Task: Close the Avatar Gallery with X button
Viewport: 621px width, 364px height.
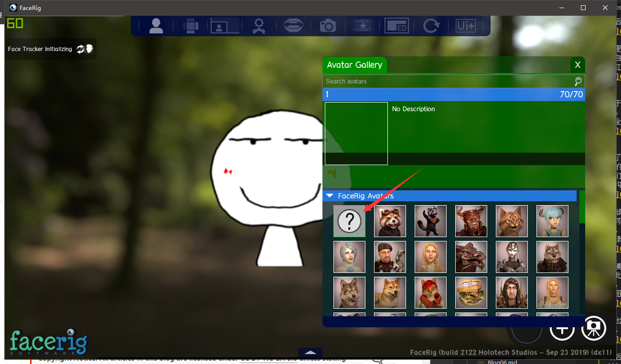Action: [578, 65]
